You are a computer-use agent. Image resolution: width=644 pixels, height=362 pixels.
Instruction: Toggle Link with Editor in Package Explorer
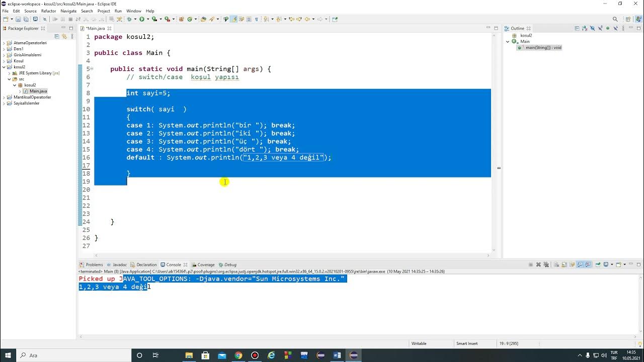tap(64, 36)
